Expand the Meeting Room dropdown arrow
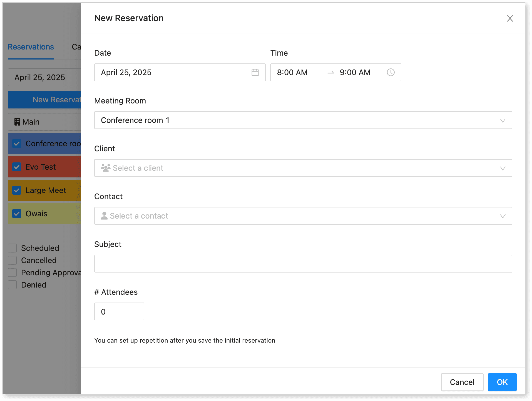The image size is (532, 401). (x=503, y=120)
